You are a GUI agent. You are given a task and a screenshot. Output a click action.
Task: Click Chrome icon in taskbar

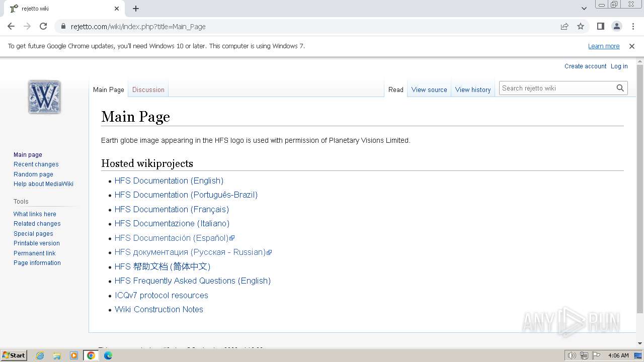91,355
